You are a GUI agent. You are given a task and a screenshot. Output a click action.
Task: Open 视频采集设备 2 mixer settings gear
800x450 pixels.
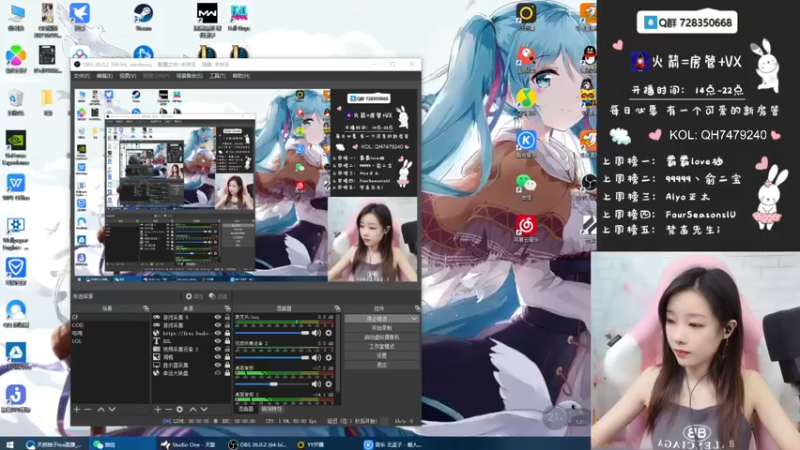click(329, 358)
